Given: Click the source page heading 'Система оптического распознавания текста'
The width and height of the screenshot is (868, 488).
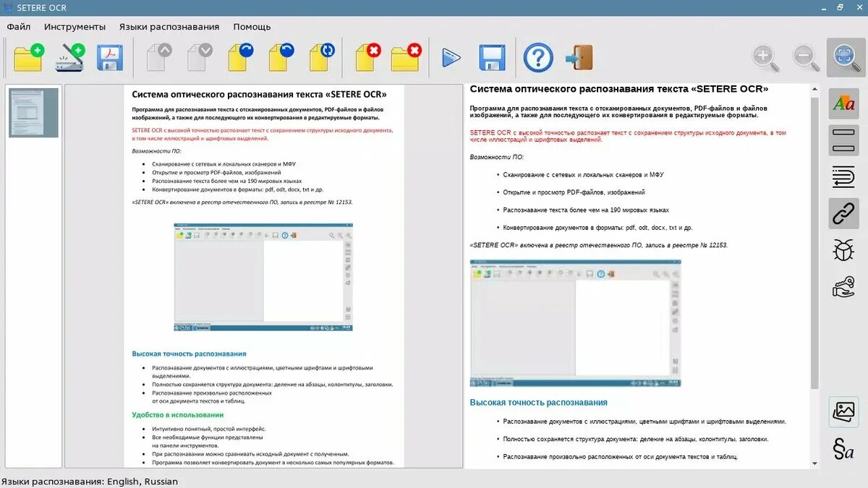Looking at the screenshot, I should 259,94.
